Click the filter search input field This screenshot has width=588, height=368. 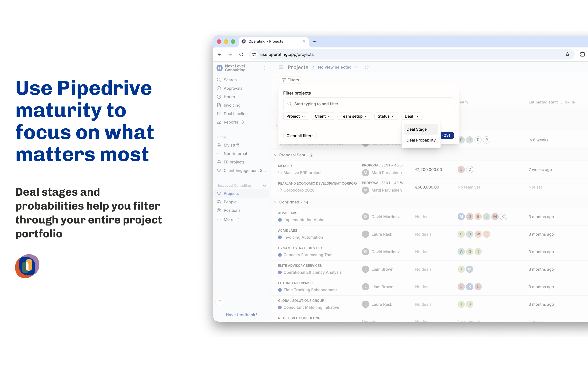[368, 104]
